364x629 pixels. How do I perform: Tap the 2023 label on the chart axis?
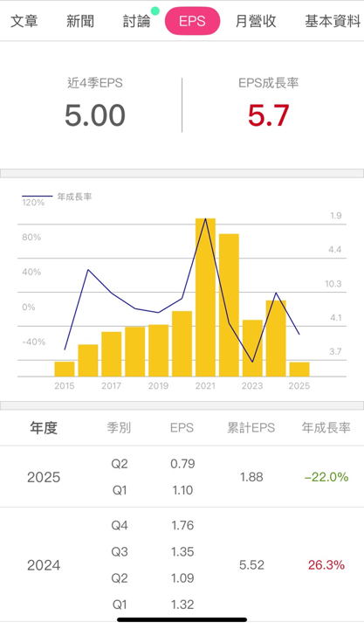click(x=252, y=386)
